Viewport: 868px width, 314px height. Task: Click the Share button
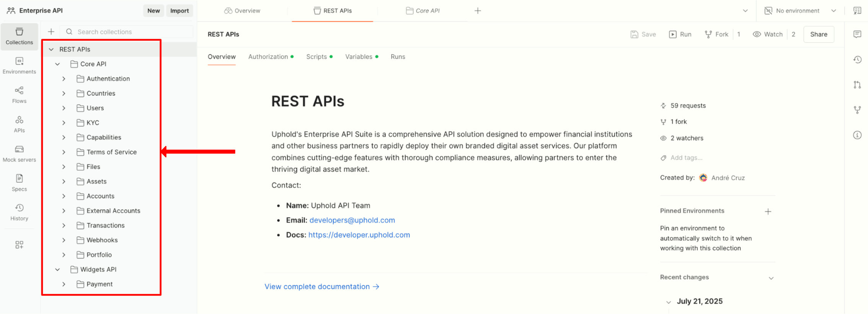819,34
